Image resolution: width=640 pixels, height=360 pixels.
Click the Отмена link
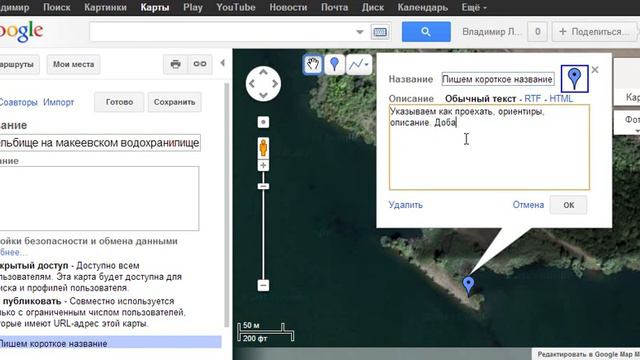pos(528,204)
